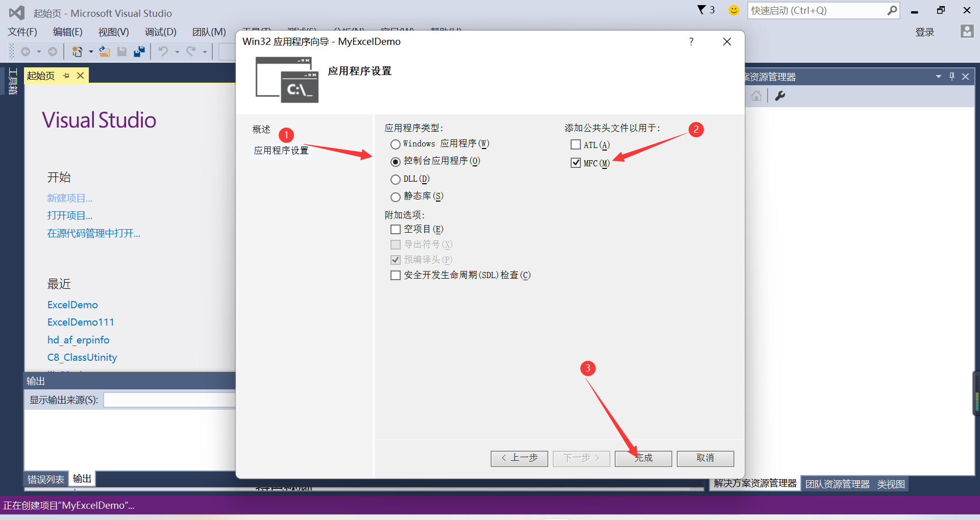980x520 pixels.
Task: Close the Solution Explorer panel
Action: [x=965, y=77]
